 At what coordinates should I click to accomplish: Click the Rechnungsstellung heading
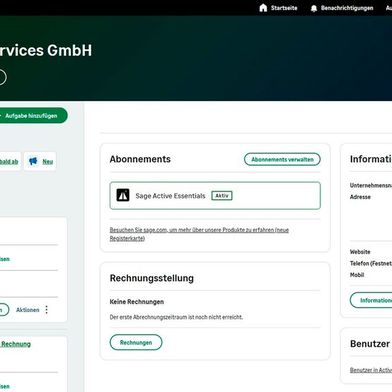152,278
